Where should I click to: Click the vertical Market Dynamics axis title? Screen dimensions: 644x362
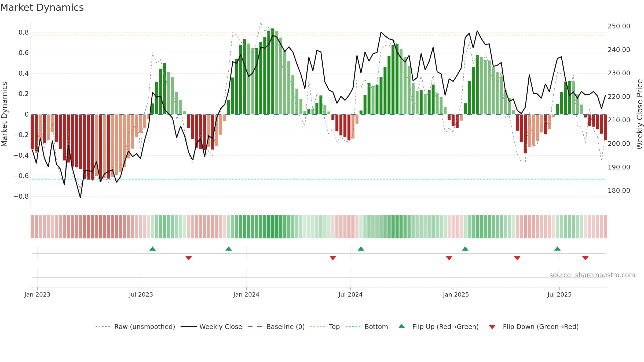point(4,114)
